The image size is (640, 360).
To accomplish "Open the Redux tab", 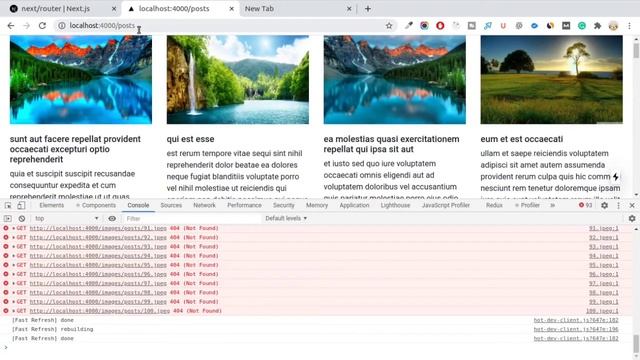I will pyautogui.click(x=494, y=205).
